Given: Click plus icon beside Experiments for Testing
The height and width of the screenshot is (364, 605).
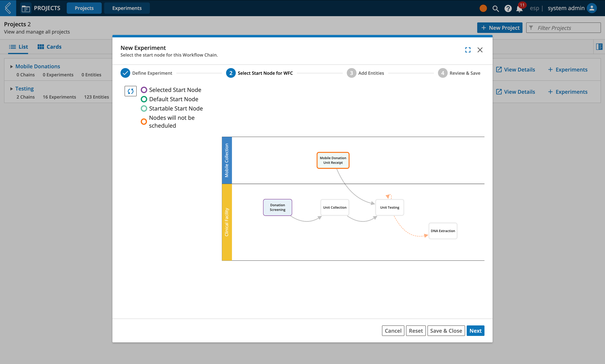Looking at the screenshot, I should coord(550,92).
